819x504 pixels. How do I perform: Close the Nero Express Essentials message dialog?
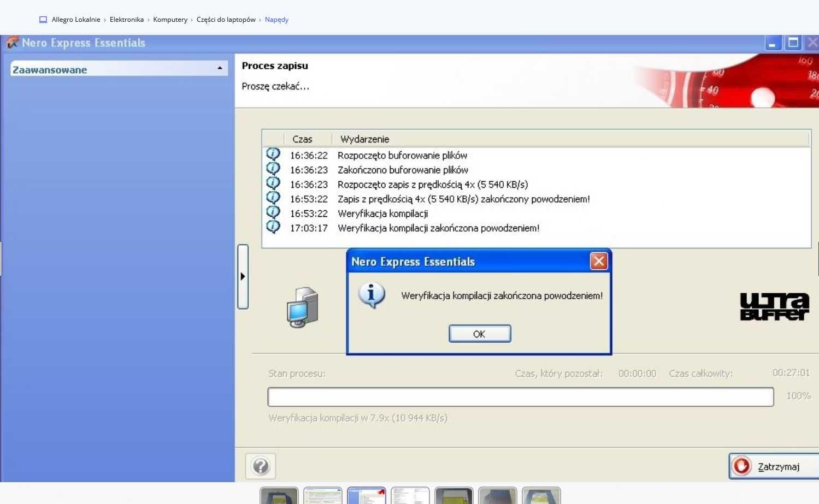(x=599, y=261)
